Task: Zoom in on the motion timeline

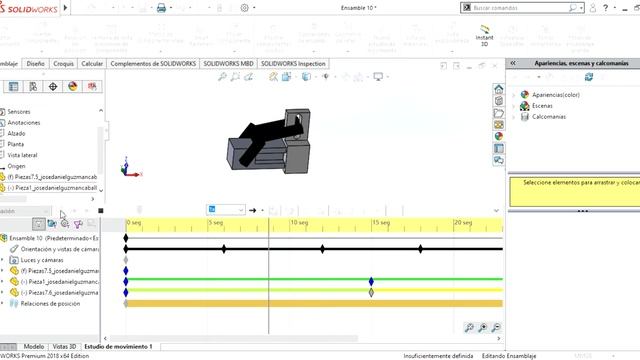Action: click(483, 327)
